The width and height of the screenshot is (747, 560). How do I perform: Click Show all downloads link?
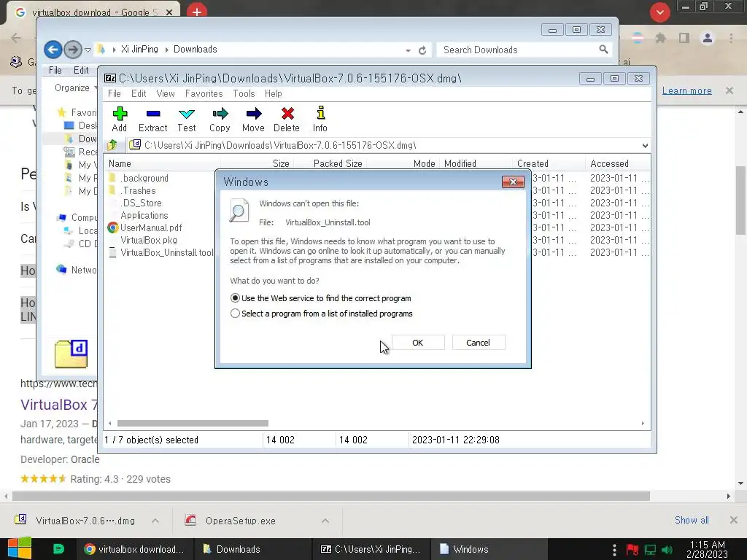692,520
